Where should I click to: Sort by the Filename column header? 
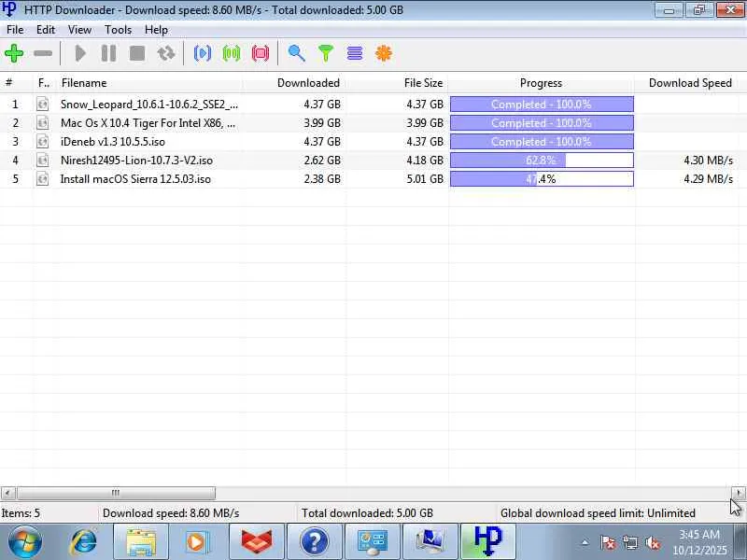coord(150,83)
